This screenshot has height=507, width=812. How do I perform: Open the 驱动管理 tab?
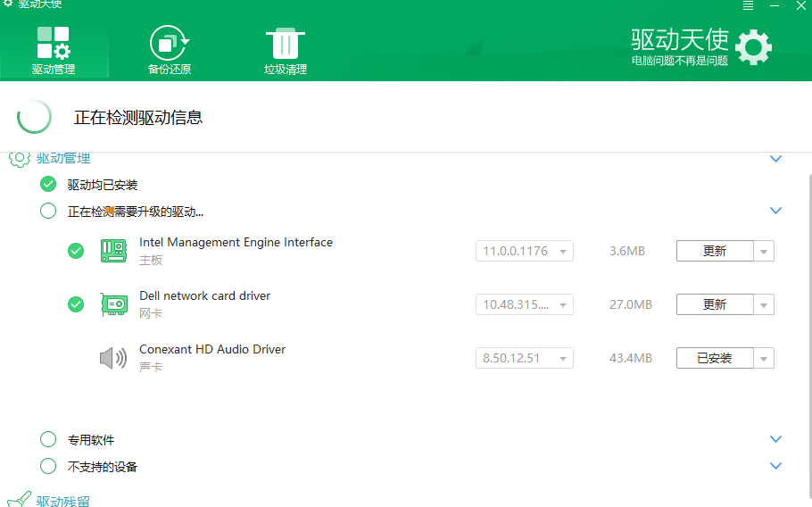(54, 51)
